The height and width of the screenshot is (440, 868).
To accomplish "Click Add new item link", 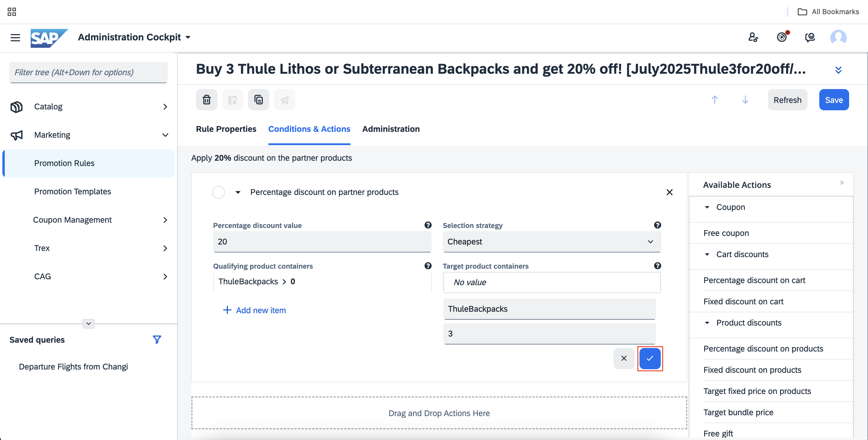I will pyautogui.click(x=254, y=310).
